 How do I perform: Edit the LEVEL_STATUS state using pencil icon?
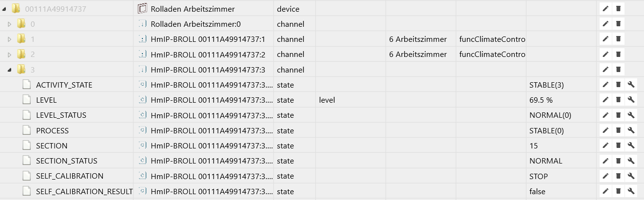point(605,115)
